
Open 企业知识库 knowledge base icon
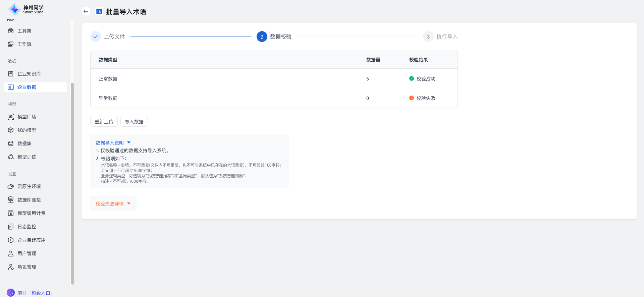click(11, 74)
